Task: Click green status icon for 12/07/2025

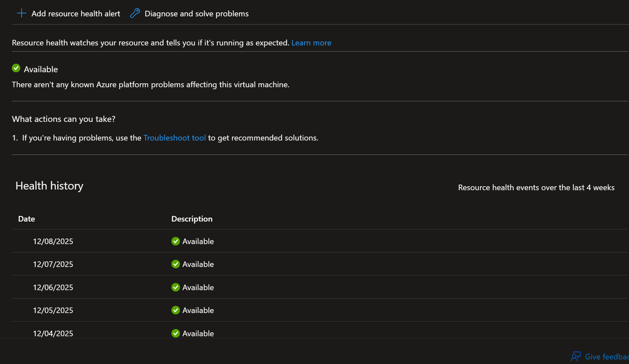Action: pyautogui.click(x=176, y=264)
